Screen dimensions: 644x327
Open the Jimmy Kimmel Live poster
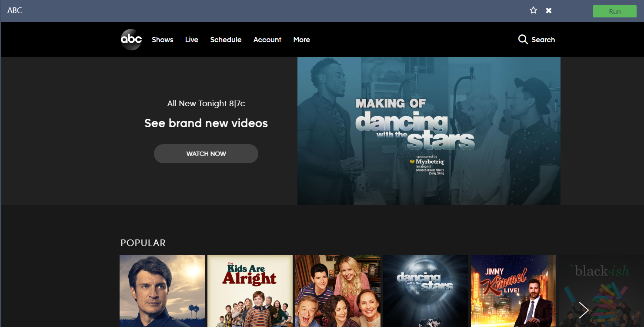(514, 291)
